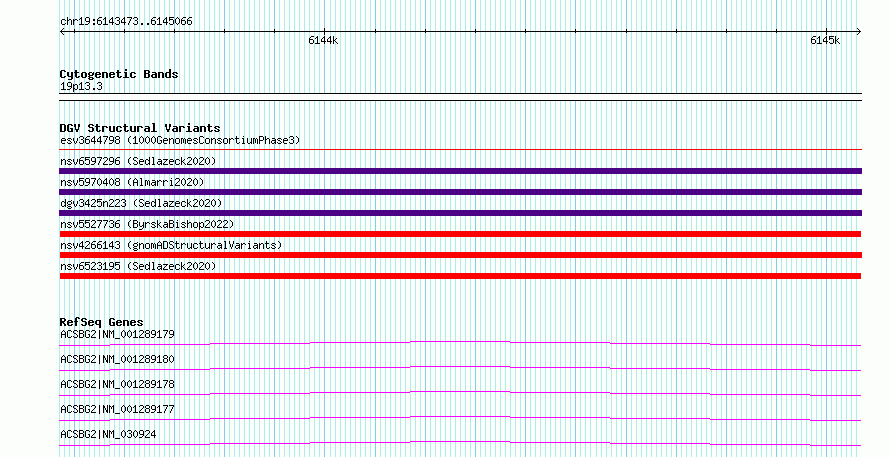Image resolution: width=890 pixels, height=457 pixels.
Task: Click the left arrow at ruler start
Action: pos(63,32)
